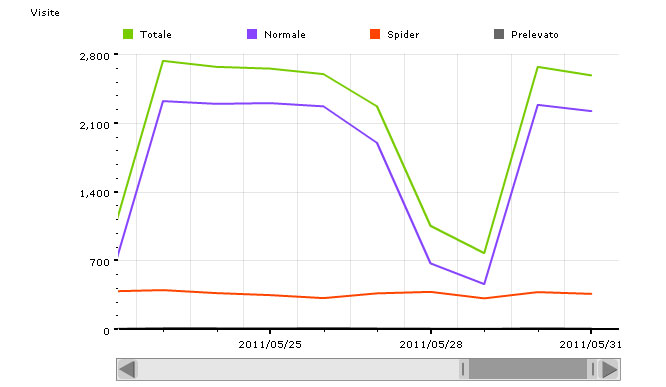Click the 2011/05/31 axis date label
This screenshot has height=387, width=666.
590,345
